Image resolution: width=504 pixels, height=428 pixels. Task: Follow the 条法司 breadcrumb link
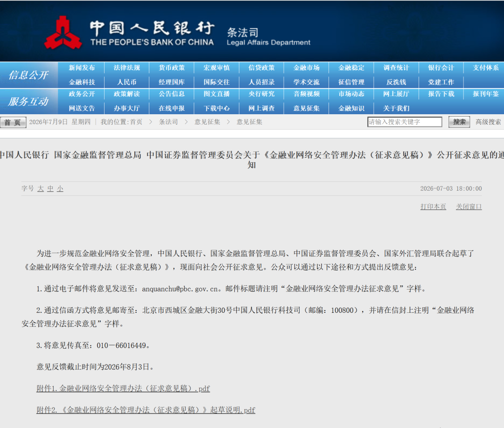click(168, 122)
